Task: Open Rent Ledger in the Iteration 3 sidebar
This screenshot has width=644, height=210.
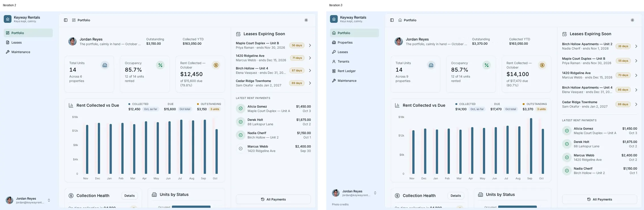Action: point(354,71)
